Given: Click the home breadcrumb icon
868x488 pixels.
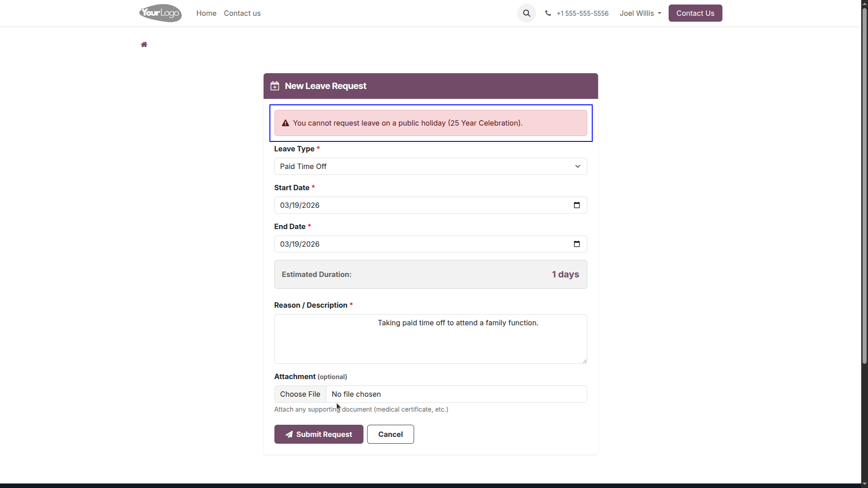Looking at the screenshot, I should [x=144, y=44].
